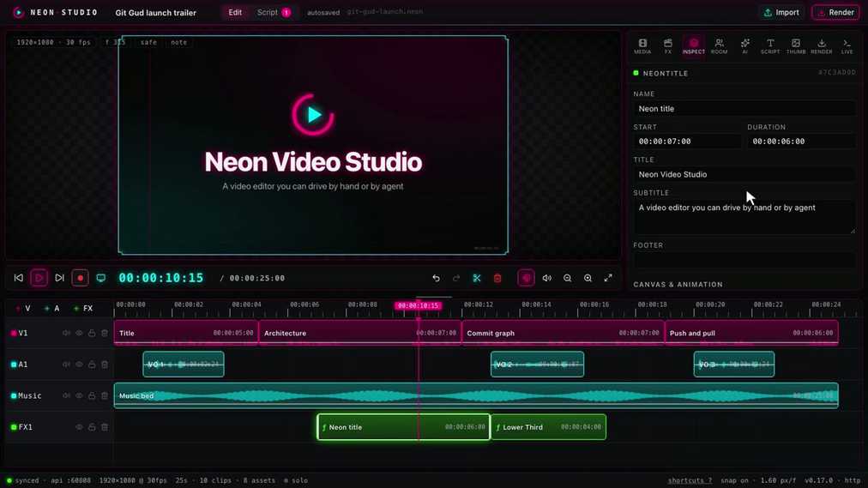Jump to start of timeline
Screen dimensions: 868x488
(x=18, y=278)
